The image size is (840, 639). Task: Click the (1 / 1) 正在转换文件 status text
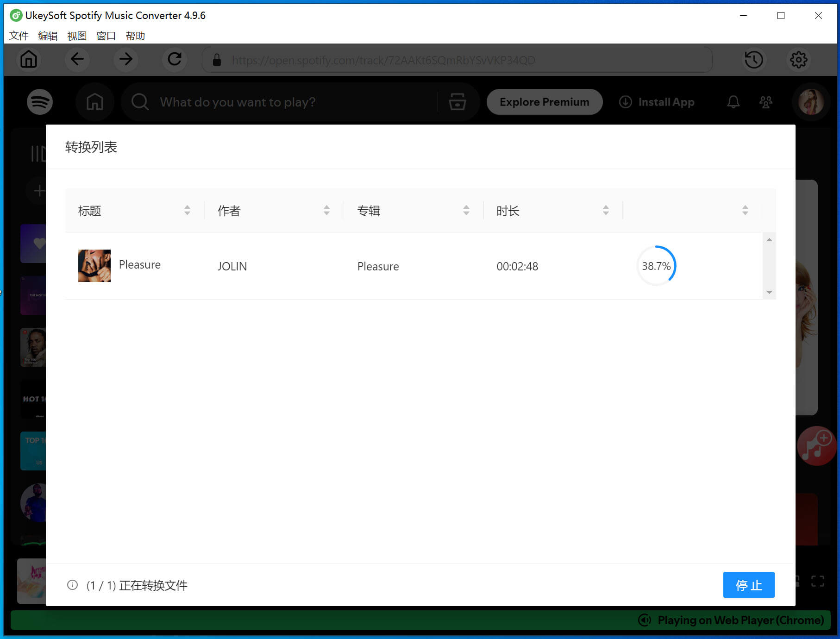point(137,585)
